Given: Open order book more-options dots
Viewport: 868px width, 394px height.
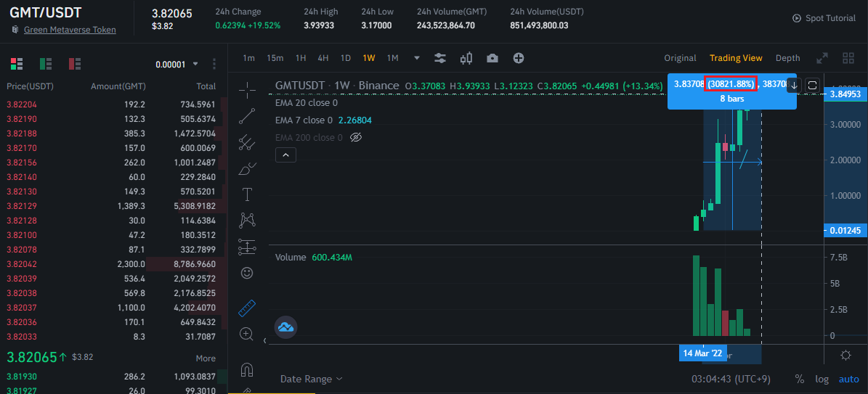Looking at the screenshot, I should click(214, 64).
